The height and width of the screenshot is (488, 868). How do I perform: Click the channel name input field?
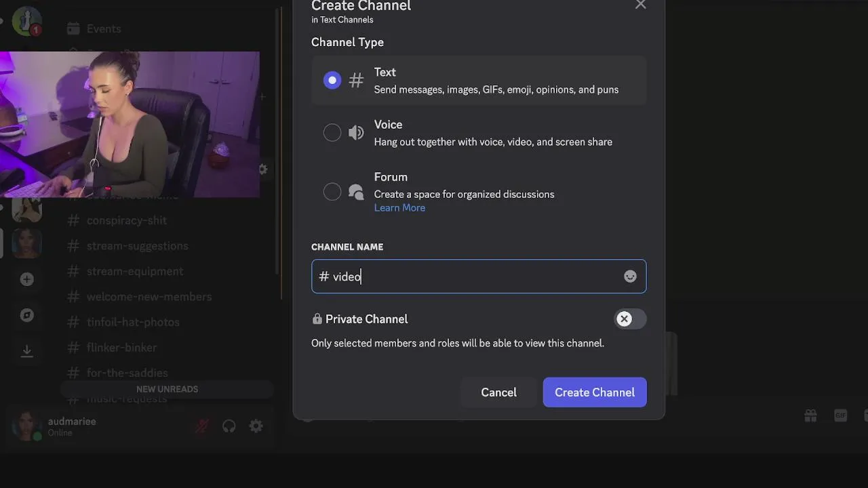pos(479,277)
